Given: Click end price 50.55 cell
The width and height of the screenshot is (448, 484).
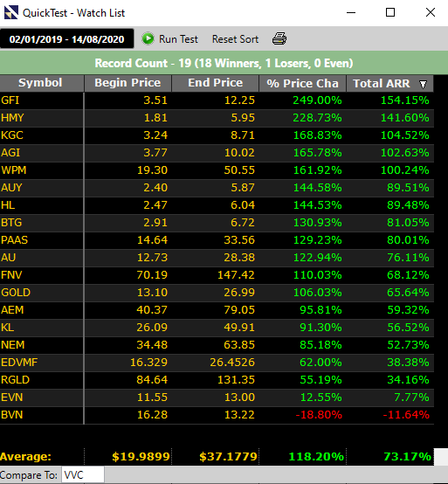Looking at the screenshot, I should tap(215, 170).
